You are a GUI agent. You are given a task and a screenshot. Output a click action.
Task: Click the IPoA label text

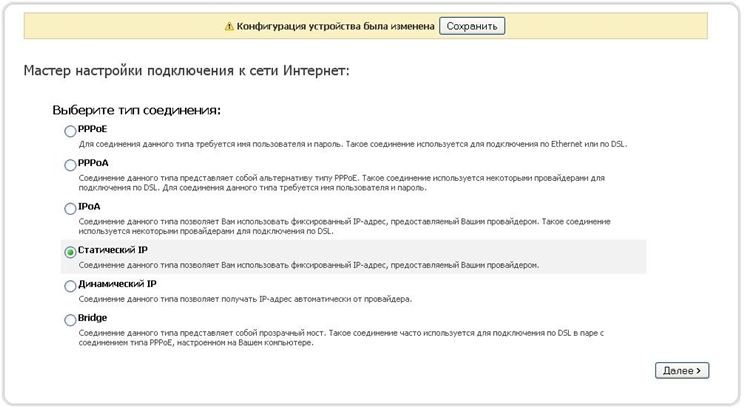pos(89,206)
